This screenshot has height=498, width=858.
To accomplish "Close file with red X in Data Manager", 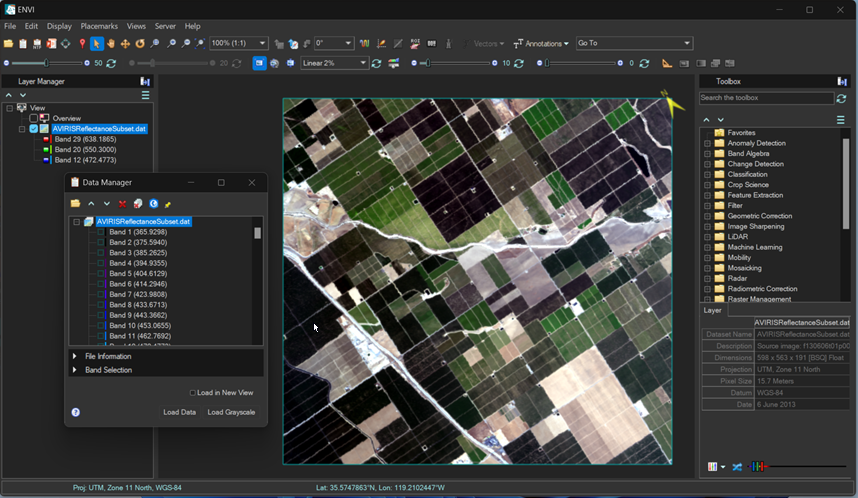I will pyautogui.click(x=122, y=203).
